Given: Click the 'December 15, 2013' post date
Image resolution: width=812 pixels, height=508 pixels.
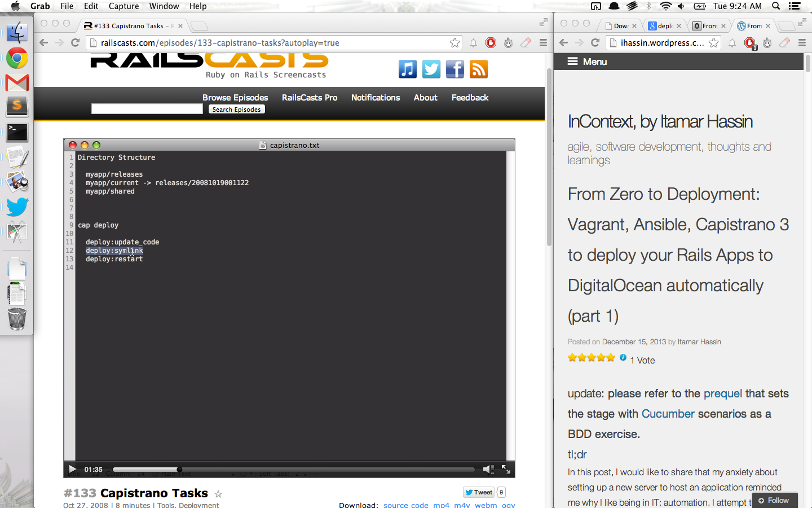Looking at the screenshot, I should click(x=634, y=341).
